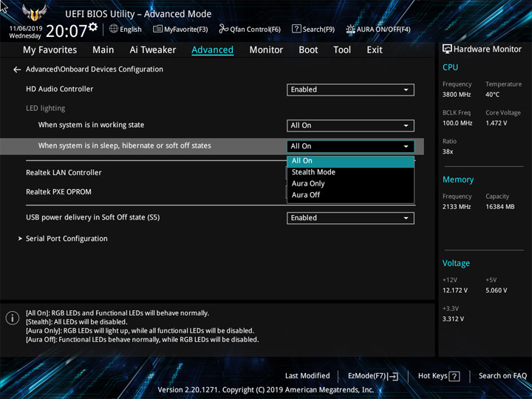Screen dimensions: 532x399
Task: Collapse the sleep state LED dropdown
Action: [x=350, y=146]
